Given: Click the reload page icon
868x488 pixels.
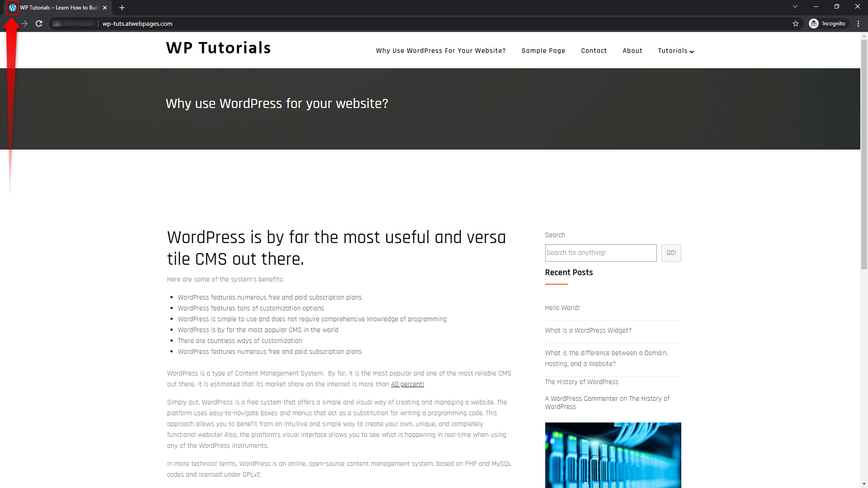Looking at the screenshot, I should coord(39,24).
